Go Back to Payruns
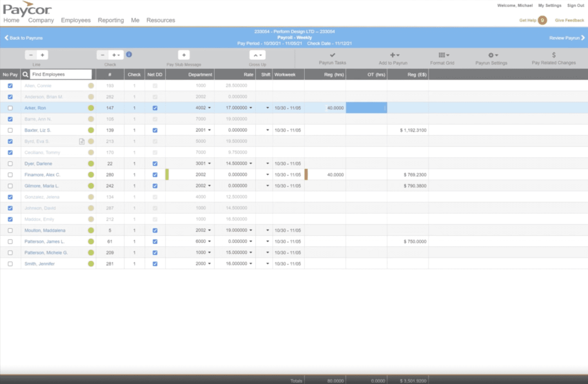The height and width of the screenshot is (384, 588). coord(23,38)
